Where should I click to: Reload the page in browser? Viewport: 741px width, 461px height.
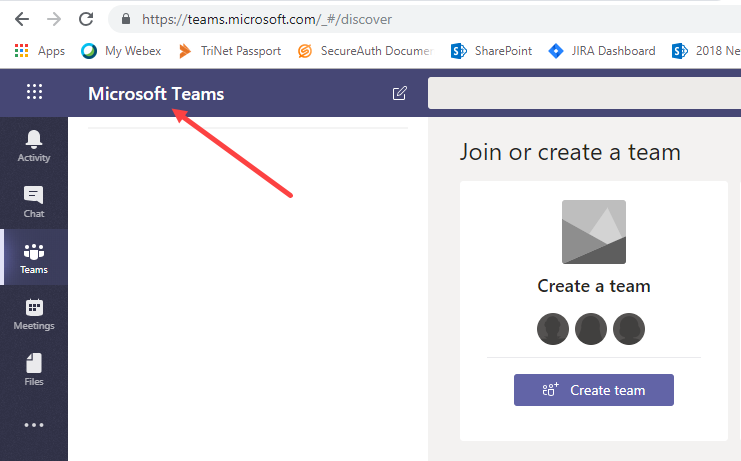[86, 19]
